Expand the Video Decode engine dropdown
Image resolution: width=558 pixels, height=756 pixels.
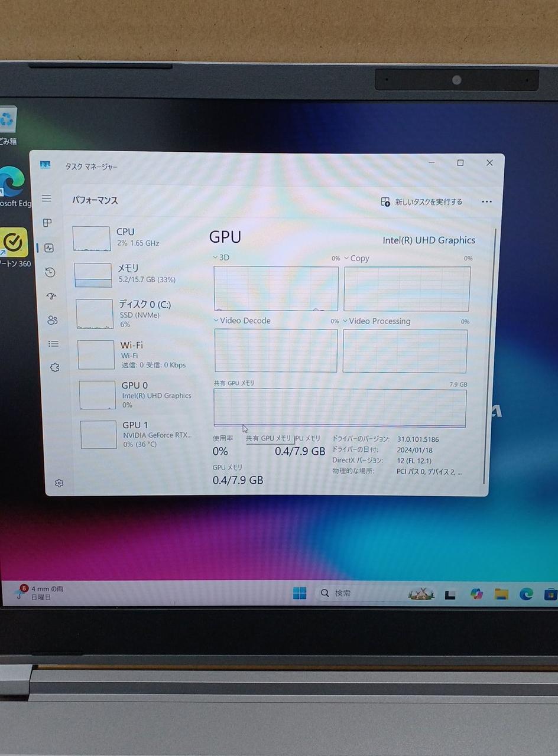coord(242,321)
